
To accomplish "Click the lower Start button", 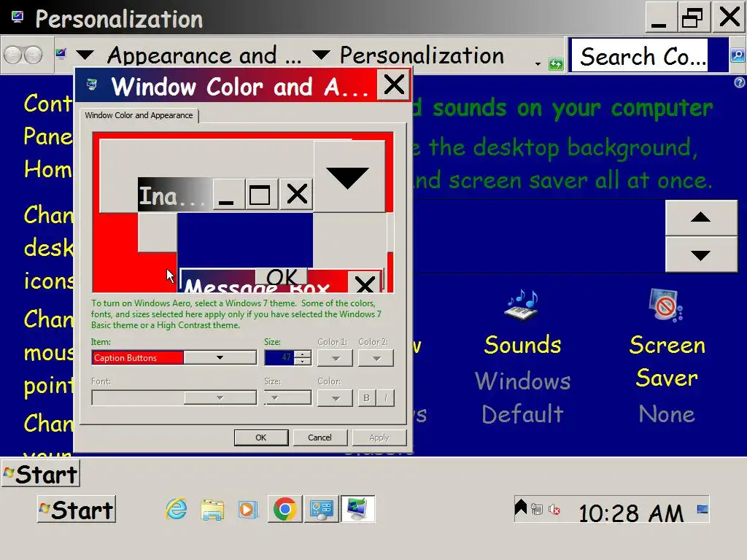I will 77,510.
